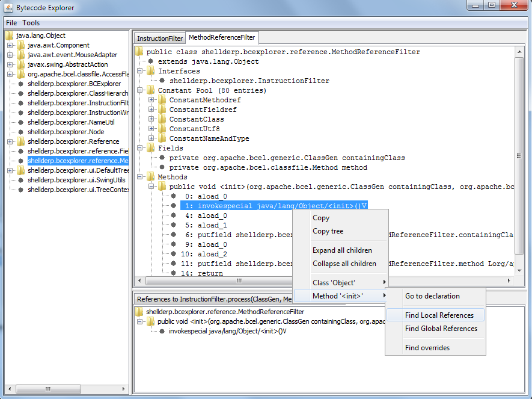The width and height of the screenshot is (532, 399).
Task: Select Find Local References
Action: coord(435,315)
